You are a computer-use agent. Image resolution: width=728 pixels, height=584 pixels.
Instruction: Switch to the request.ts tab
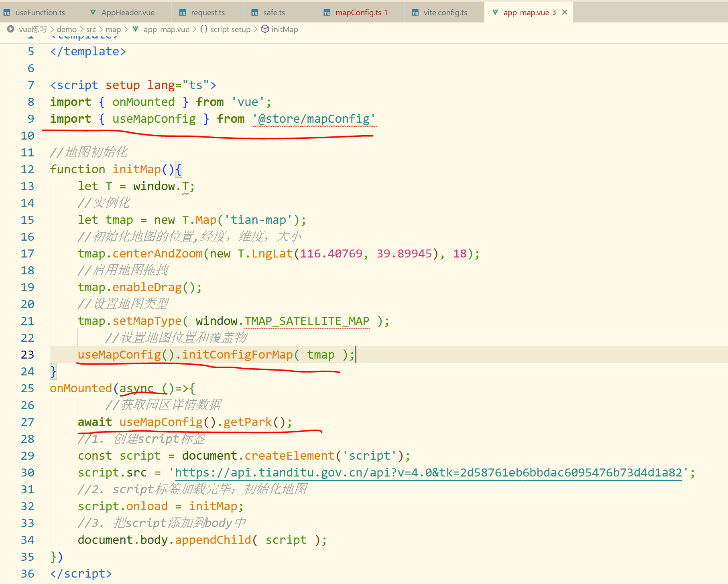click(x=207, y=12)
